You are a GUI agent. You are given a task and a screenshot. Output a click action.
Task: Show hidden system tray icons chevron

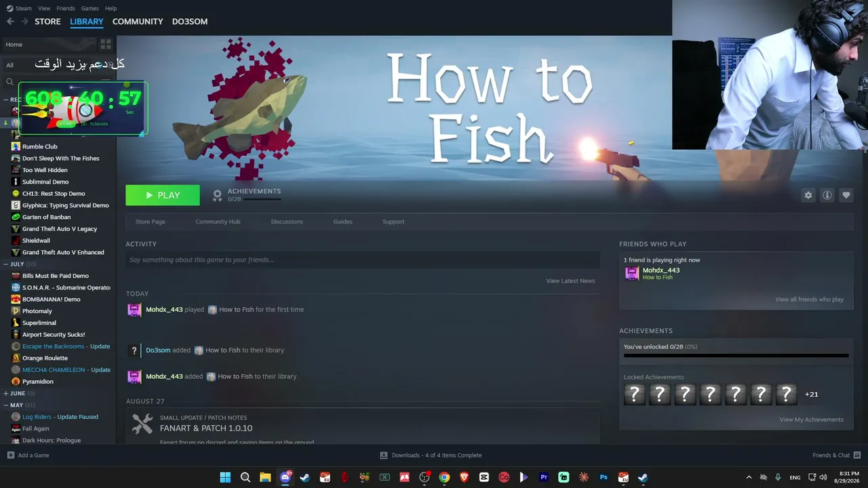749,477
